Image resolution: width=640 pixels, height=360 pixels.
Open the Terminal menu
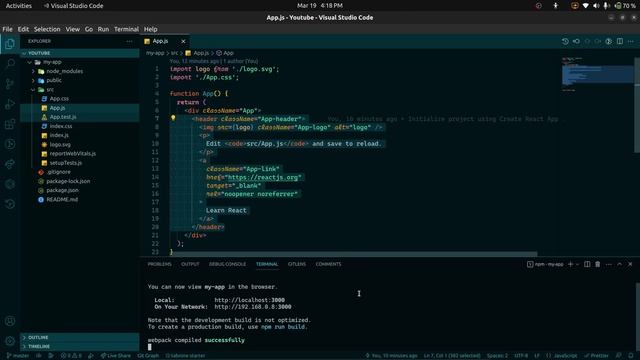pyautogui.click(x=126, y=29)
